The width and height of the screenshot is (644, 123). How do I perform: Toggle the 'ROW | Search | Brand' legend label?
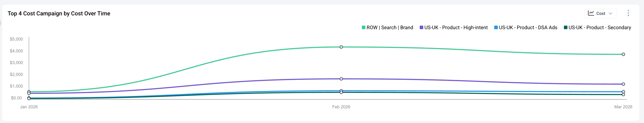click(389, 28)
